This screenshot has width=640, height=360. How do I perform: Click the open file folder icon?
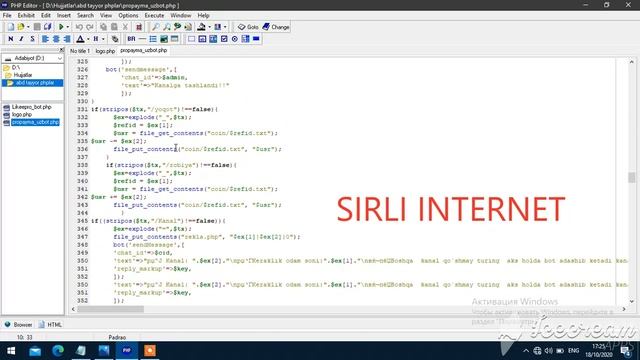pos(21,27)
